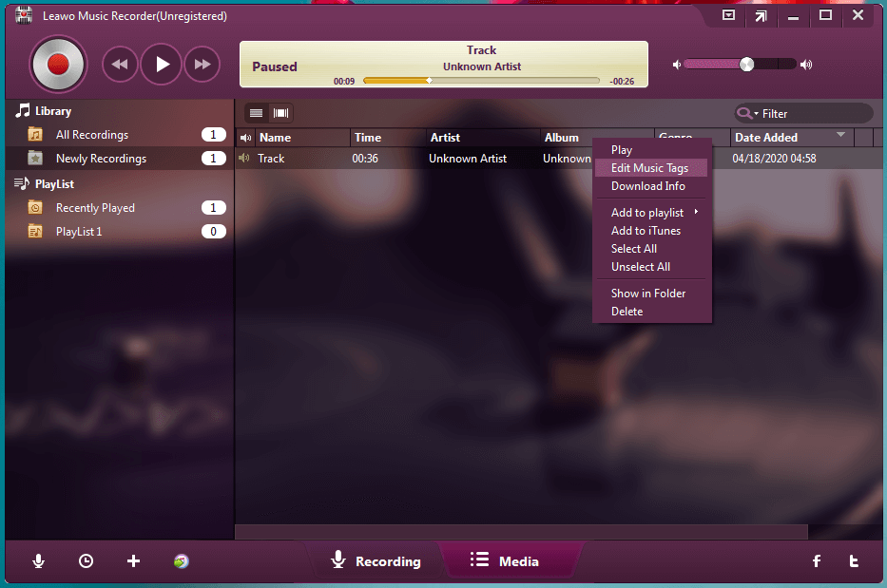Click the speaker icon on Track row
This screenshot has height=588, width=887.
coord(243,159)
